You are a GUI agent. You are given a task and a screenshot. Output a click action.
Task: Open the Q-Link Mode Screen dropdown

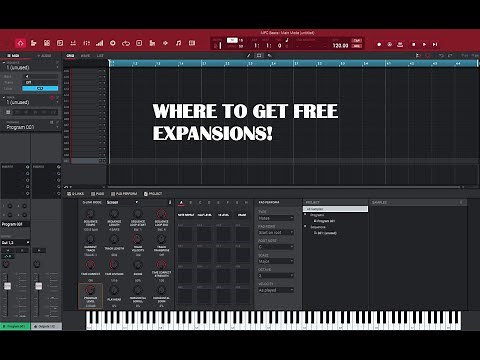click(122, 202)
